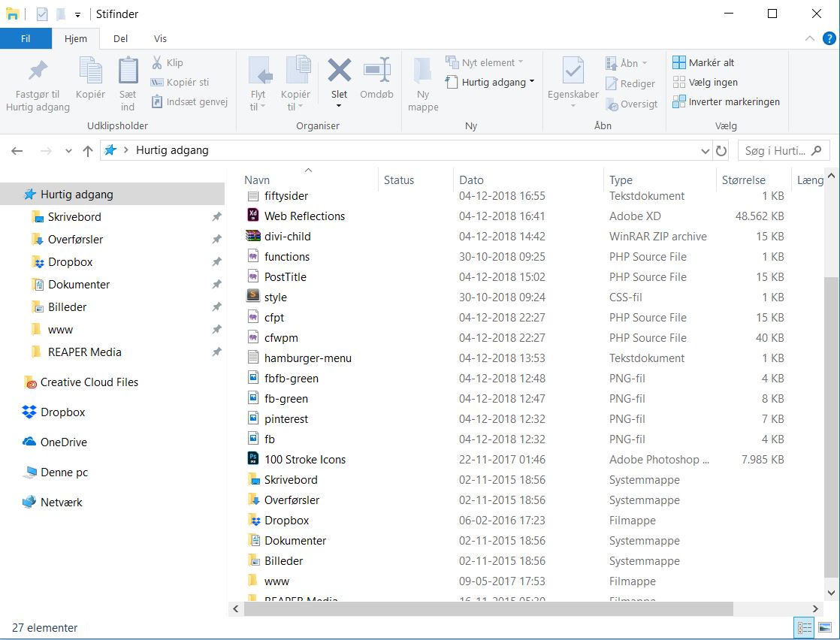Click Oversigt in the Åbn group
Image resolution: width=840 pixels, height=640 pixels.
(631, 104)
